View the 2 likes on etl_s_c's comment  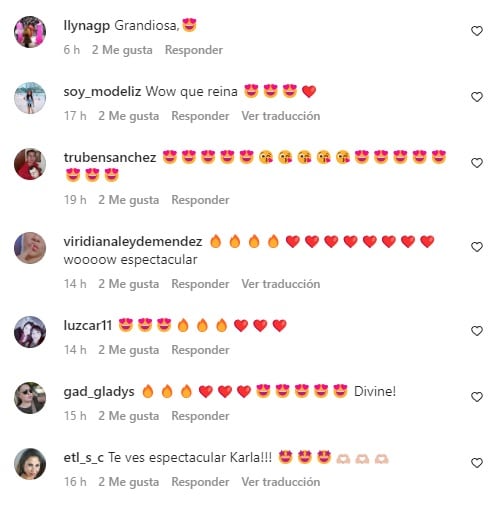pos(128,482)
